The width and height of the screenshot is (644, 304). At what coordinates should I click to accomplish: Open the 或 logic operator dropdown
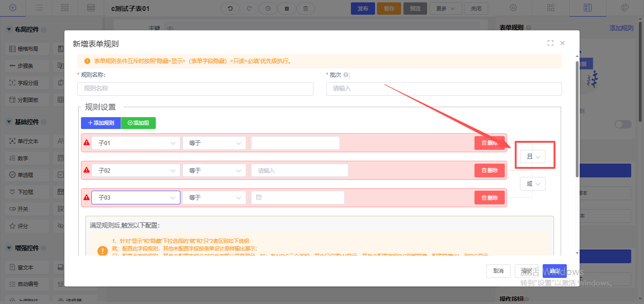click(x=533, y=184)
